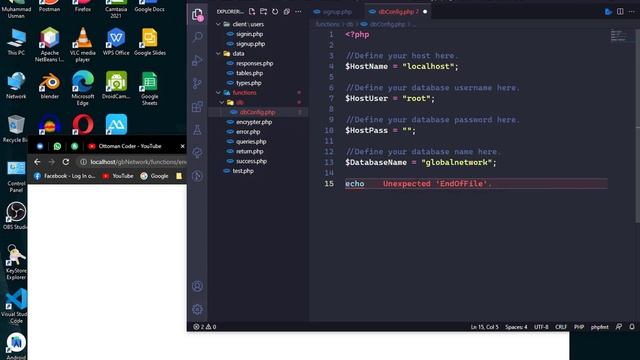Run the file with editor run button
Viewport: 640px width, 360px height.
click(x=608, y=11)
